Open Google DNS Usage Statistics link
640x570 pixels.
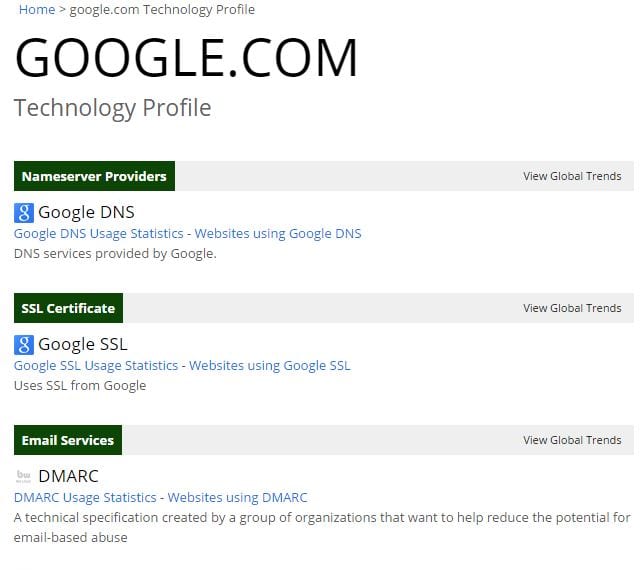pyautogui.click(x=99, y=233)
